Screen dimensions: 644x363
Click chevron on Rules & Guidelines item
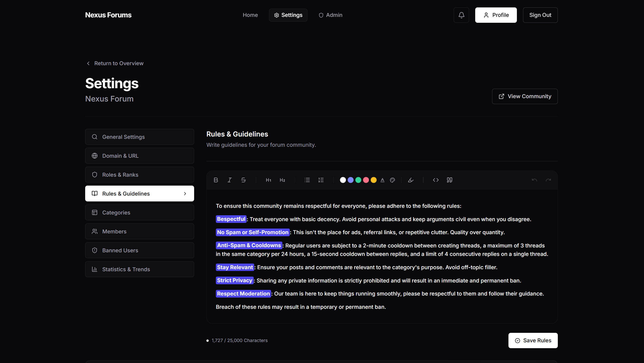click(x=185, y=194)
